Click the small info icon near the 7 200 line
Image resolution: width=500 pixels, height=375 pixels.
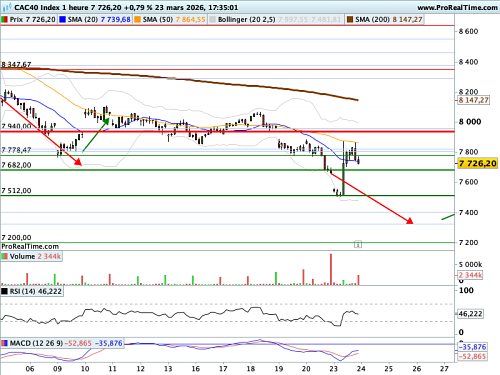coord(358,244)
